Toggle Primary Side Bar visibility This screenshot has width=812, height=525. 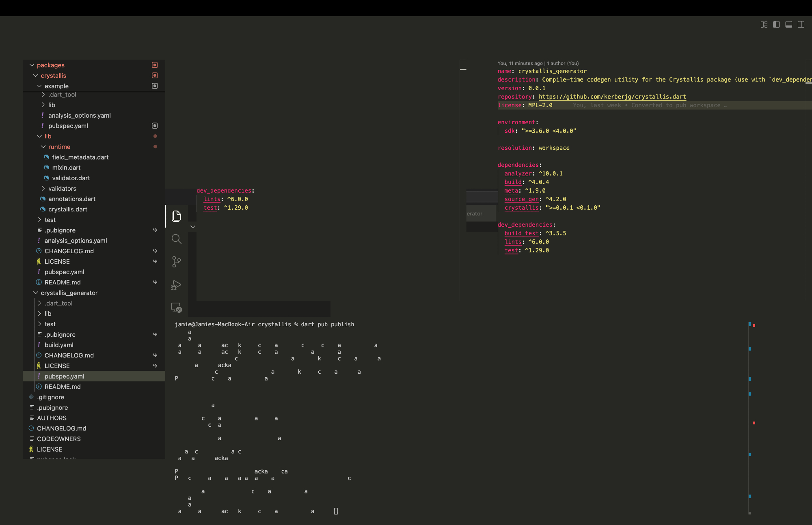(x=776, y=24)
